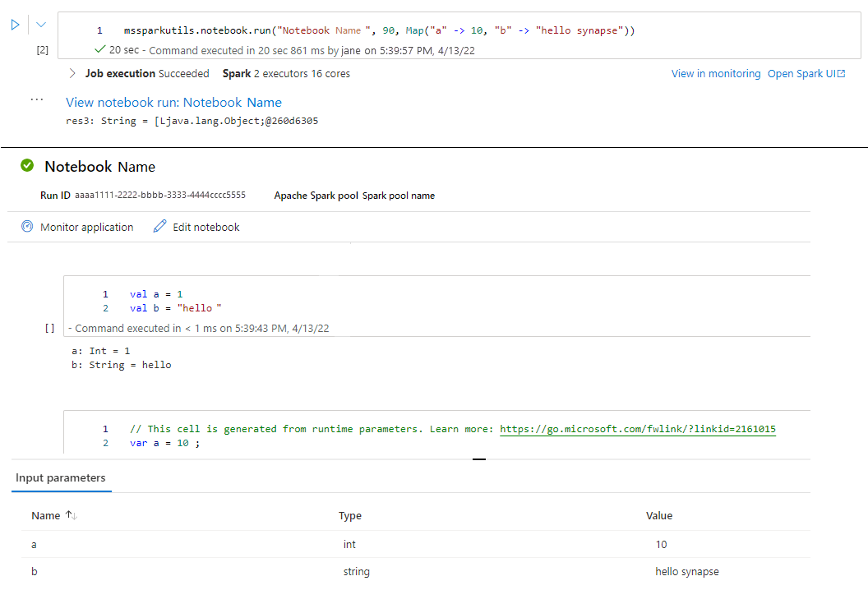Open the View in monitoring link
The width and height of the screenshot is (868, 590).
(x=716, y=73)
